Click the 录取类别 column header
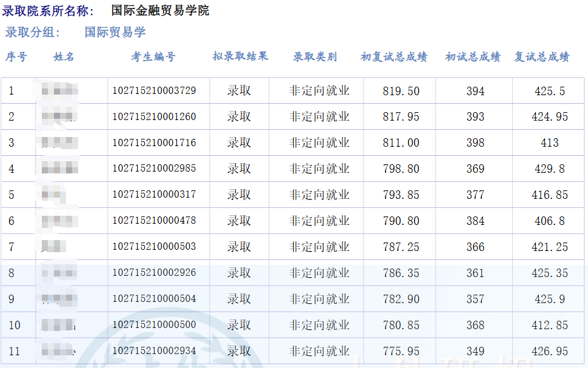 pyautogui.click(x=315, y=57)
